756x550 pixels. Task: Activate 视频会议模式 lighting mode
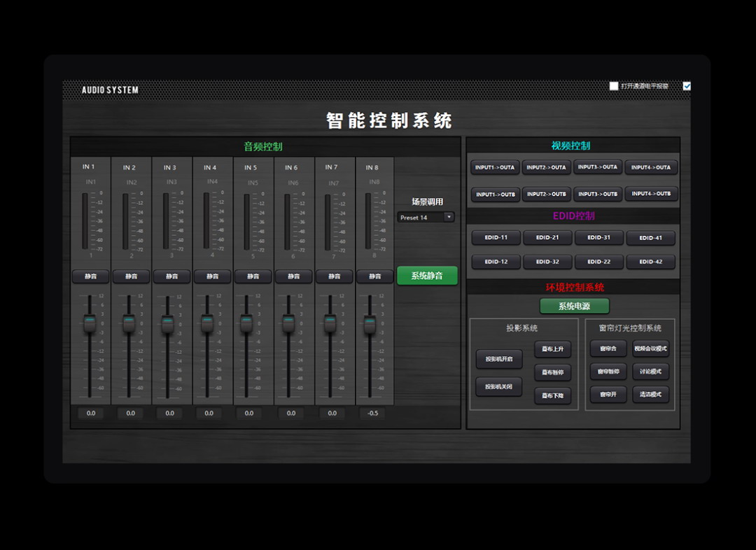[x=650, y=348]
